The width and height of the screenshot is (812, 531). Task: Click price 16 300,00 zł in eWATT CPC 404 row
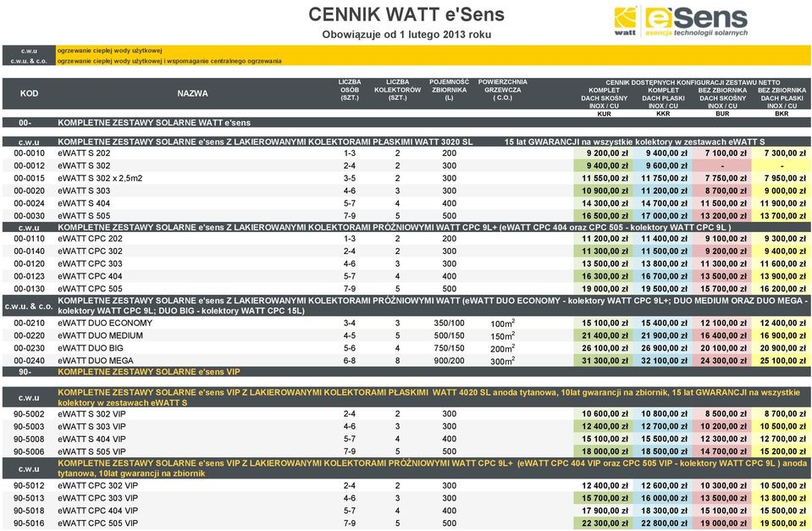click(605, 277)
